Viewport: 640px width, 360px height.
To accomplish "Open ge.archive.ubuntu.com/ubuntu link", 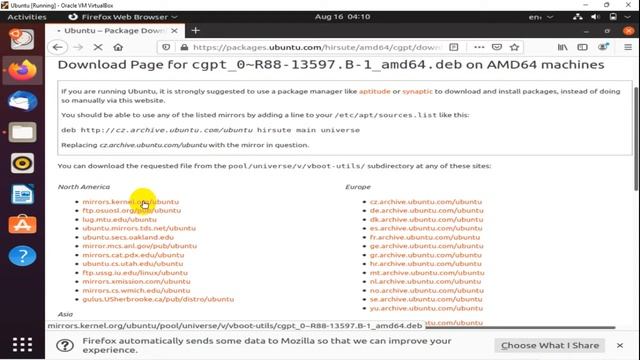I will coord(427,246).
